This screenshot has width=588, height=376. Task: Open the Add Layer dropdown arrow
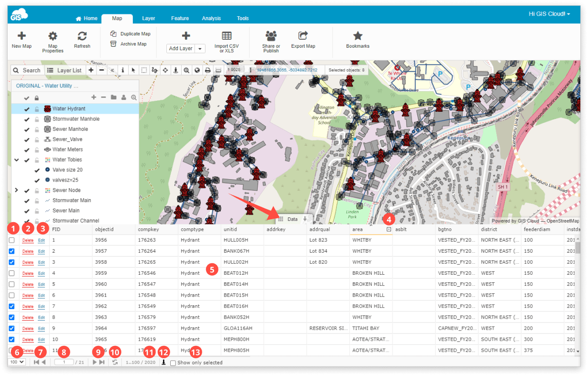(200, 49)
